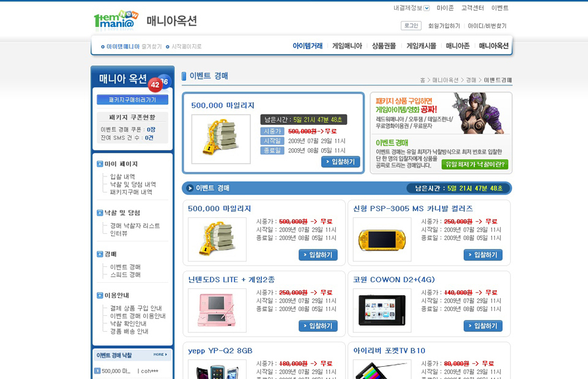The height and width of the screenshot is (379, 588).
Task: Click the 회원가입하기 link
Action: point(444,26)
